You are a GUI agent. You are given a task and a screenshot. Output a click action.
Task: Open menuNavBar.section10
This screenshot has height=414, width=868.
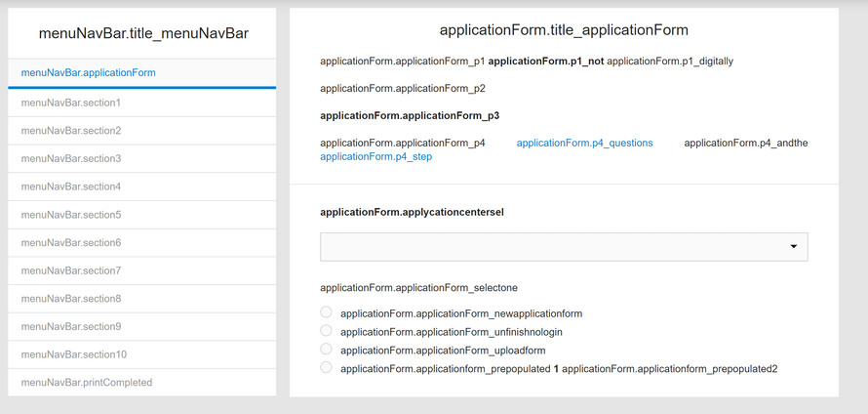point(141,354)
